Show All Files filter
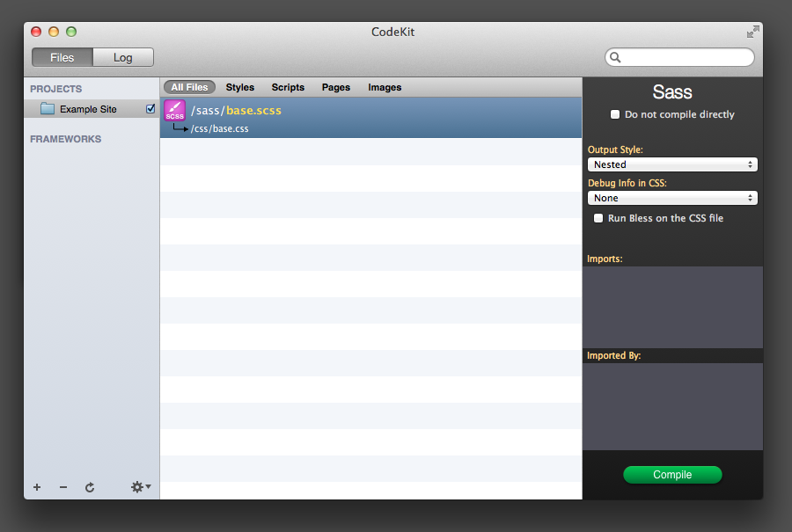 tap(189, 87)
